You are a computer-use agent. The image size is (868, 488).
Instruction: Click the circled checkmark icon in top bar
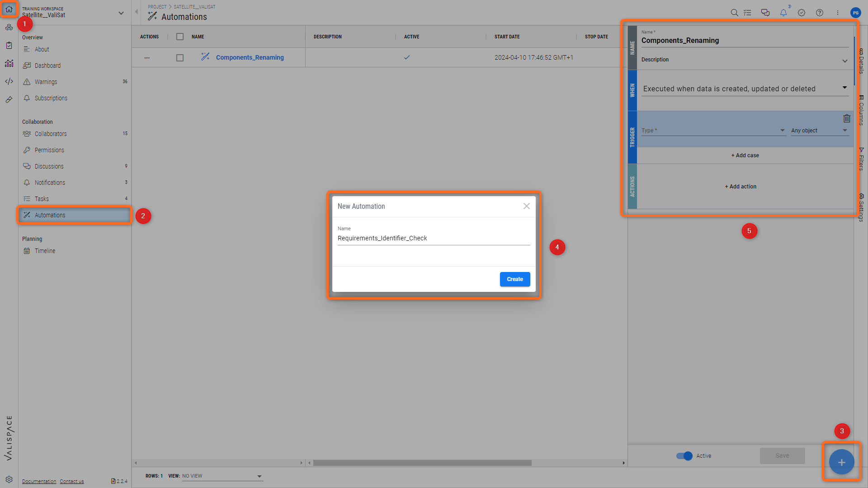click(x=802, y=13)
